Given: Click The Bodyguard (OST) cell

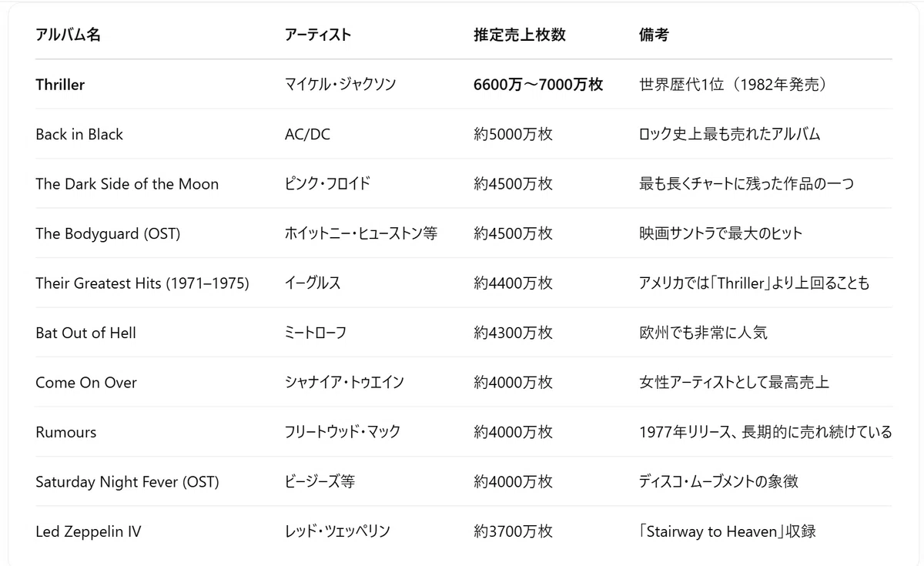Looking at the screenshot, I should pyautogui.click(x=108, y=233).
